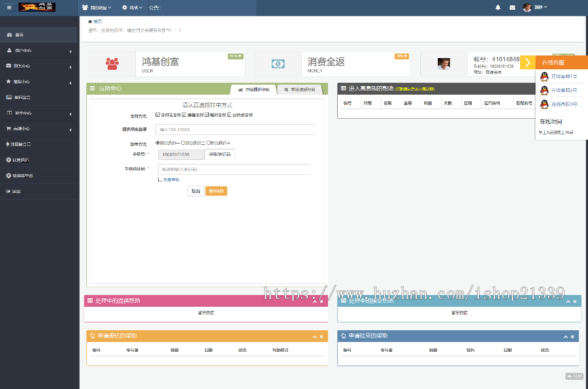Expand the columns-icon sidebar menu arrow

point(71,114)
